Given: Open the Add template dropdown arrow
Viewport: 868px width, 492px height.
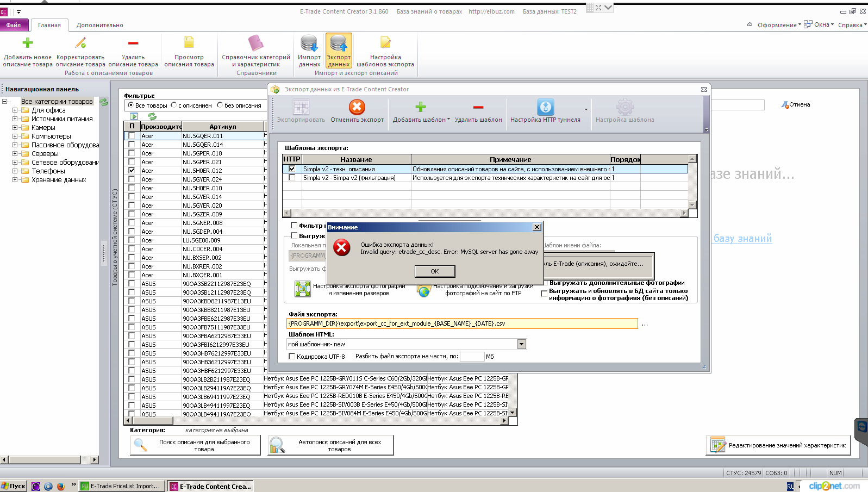Looking at the screenshot, I should click(x=448, y=120).
